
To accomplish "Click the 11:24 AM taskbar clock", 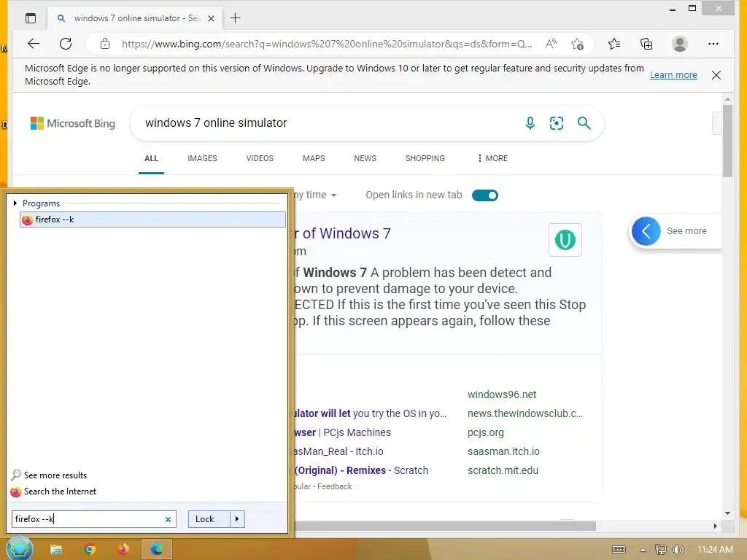I will tap(715, 550).
